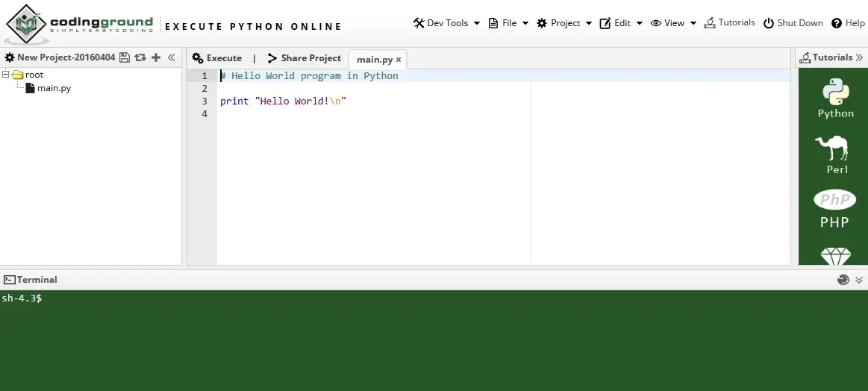Open Help from top bar
This screenshot has width=868, height=391.
click(x=848, y=23)
